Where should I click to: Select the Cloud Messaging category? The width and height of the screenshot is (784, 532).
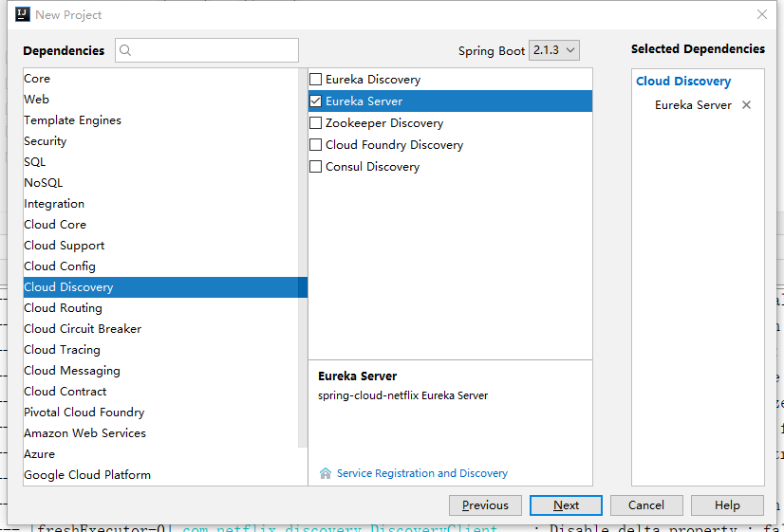pos(161,371)
